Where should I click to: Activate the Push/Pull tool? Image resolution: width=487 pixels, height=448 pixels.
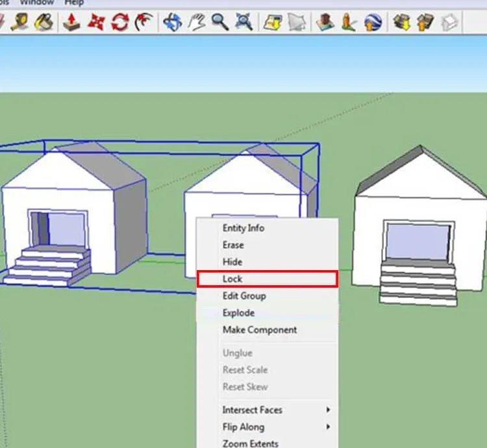(x=71, y=22)
